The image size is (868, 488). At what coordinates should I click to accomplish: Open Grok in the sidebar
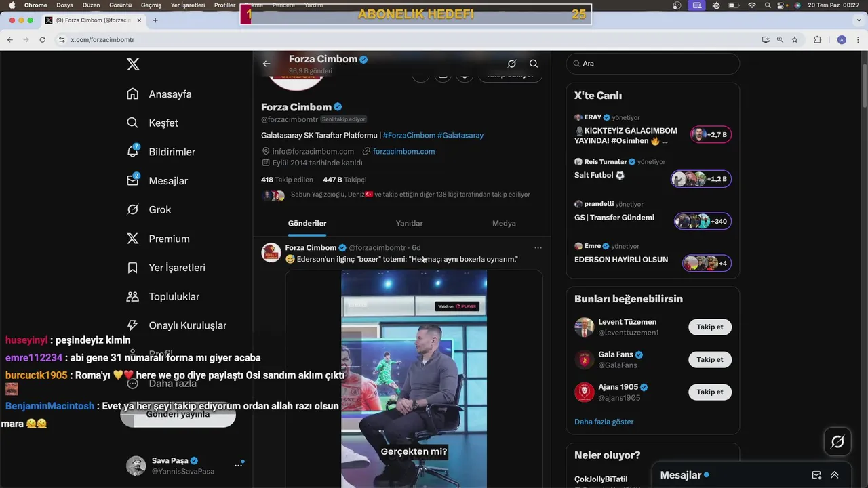click(149, 209)
